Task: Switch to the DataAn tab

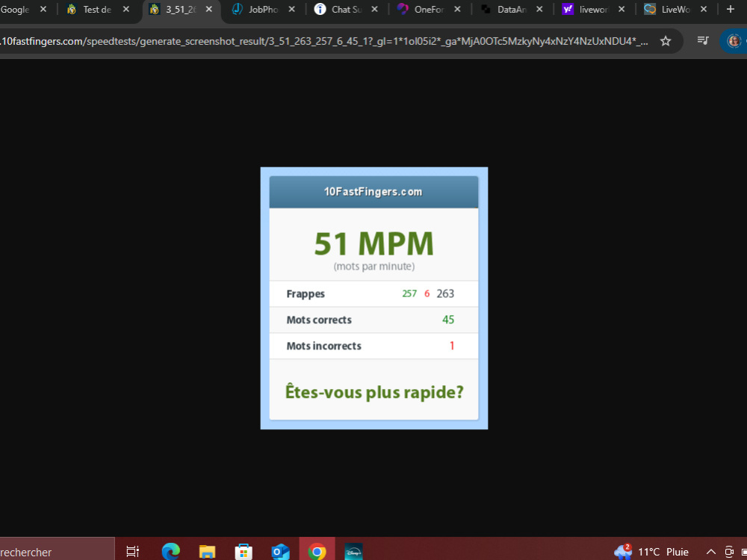Action: click(512, 10)
